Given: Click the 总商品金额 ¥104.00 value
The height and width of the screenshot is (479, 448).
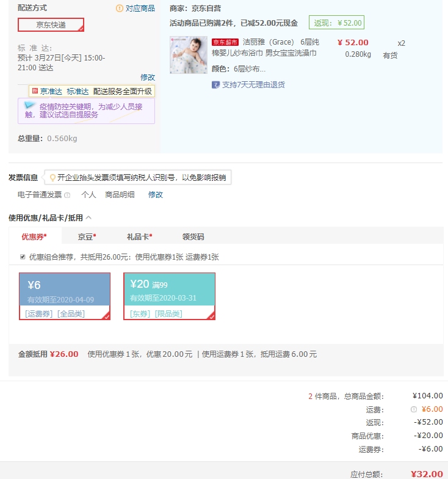Looking at the screenshot, I should [427, 396].
